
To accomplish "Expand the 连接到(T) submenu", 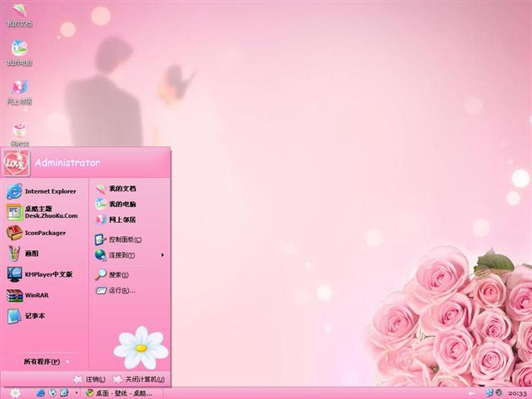I will (x=130, y=255).
